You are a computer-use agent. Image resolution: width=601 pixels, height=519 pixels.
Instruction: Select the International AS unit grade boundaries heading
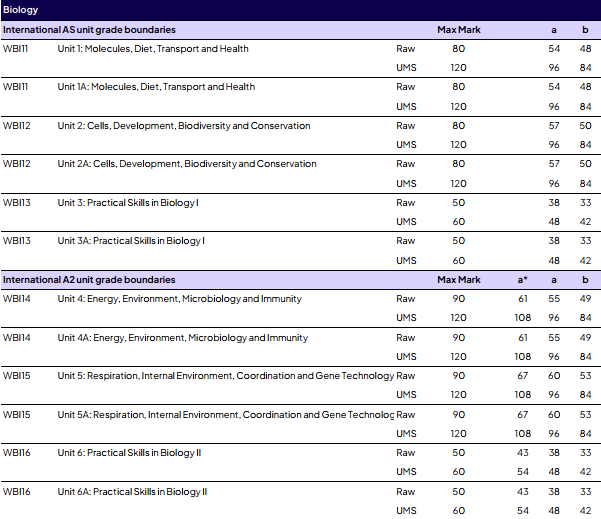(89, 30)
